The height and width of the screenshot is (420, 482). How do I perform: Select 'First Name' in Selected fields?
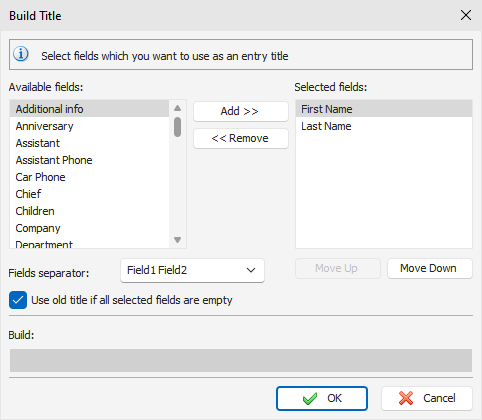point(384,109)
